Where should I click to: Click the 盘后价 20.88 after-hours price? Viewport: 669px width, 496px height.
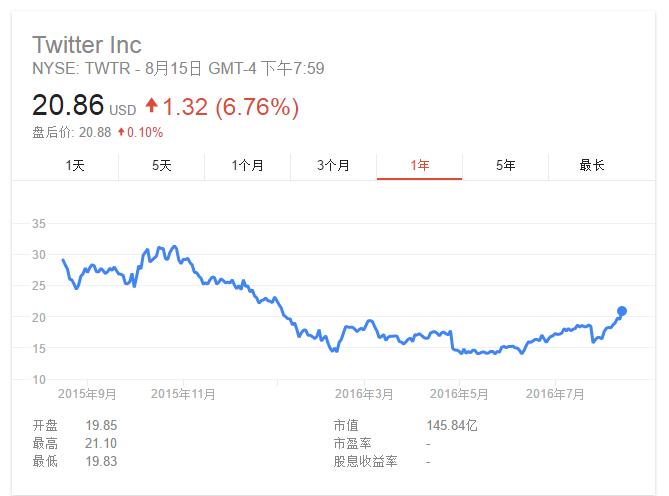click(x=95, y=132)
